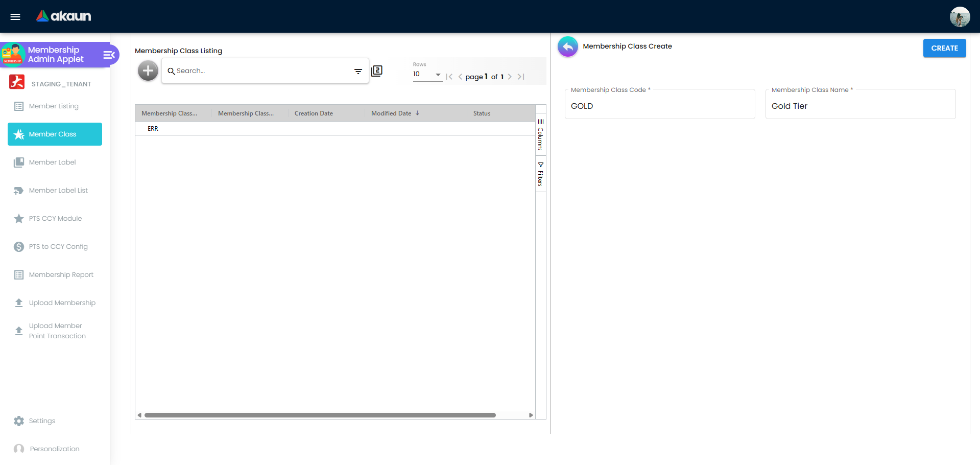Expand the Columns side panel
980x465 pixels.
point(540,135)
